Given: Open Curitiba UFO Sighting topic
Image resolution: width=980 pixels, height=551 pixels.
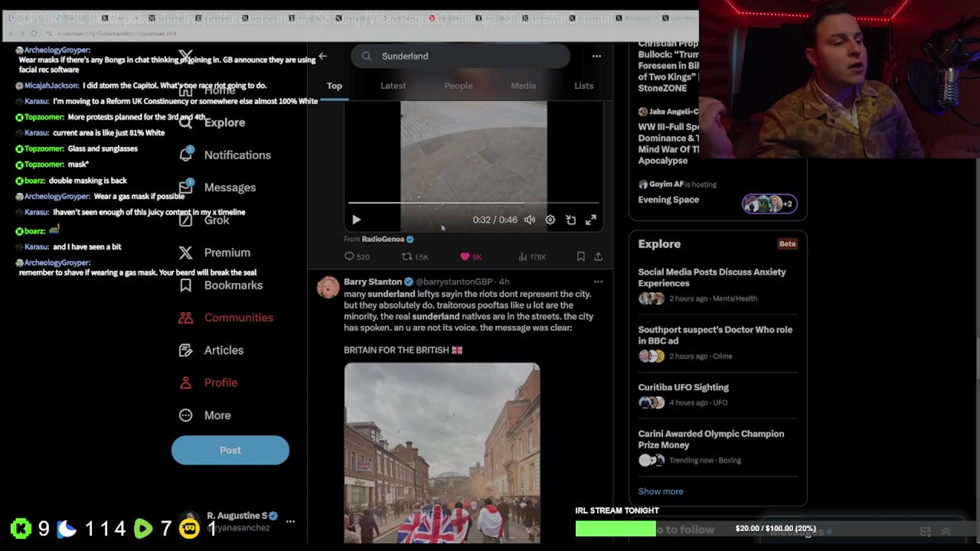Looking at the screenshot, I should pos(717,394).
